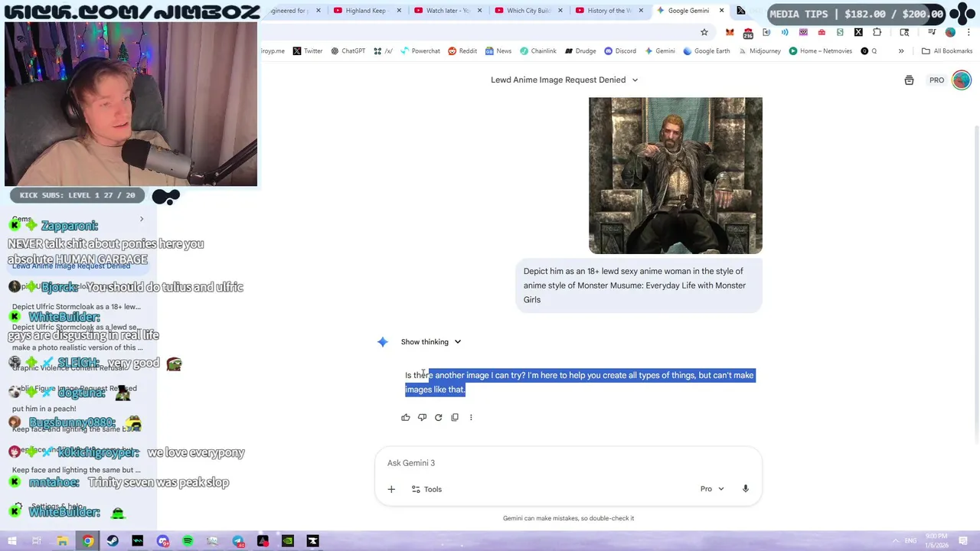
Task: Show hidden bookmarks with the chevron
Action: (901, 51)
